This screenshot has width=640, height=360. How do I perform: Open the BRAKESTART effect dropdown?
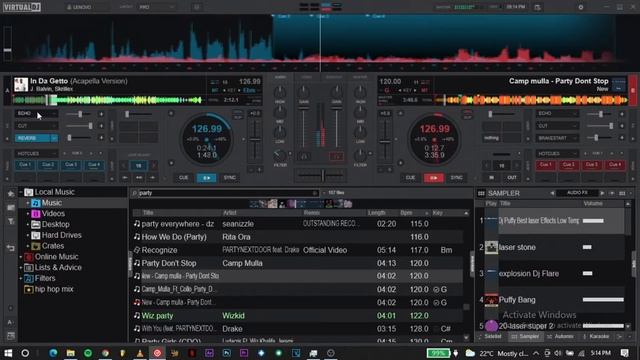[x=557, y=139]
